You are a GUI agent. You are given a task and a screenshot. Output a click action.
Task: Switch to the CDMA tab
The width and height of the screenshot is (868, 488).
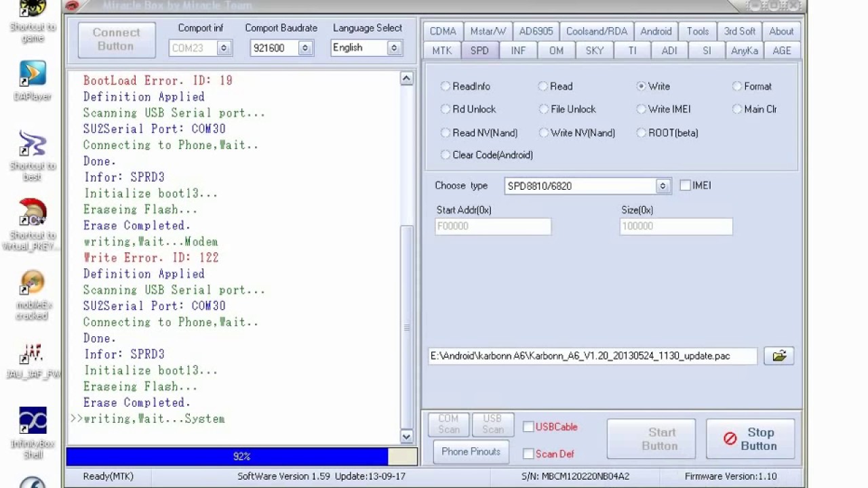click(x=443, y=31)
